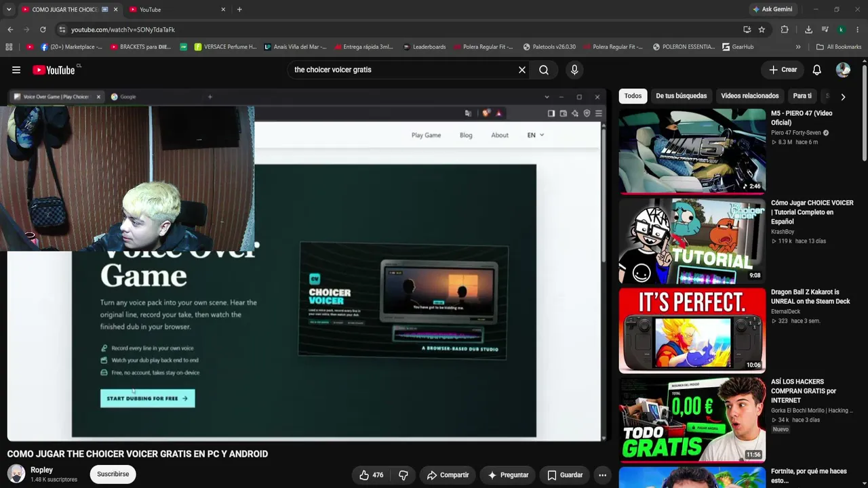Like the video with 476 likes
This screenshot has width=868, height=488.
click(371, 475)
